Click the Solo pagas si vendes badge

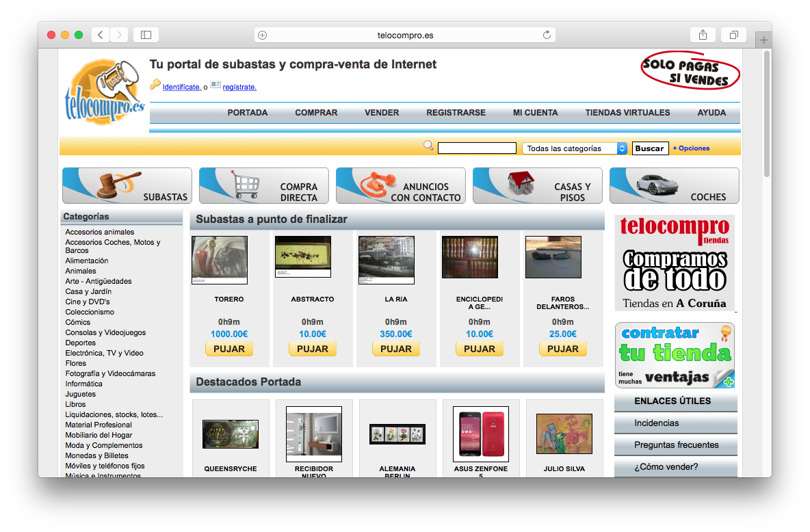point(690,70)
